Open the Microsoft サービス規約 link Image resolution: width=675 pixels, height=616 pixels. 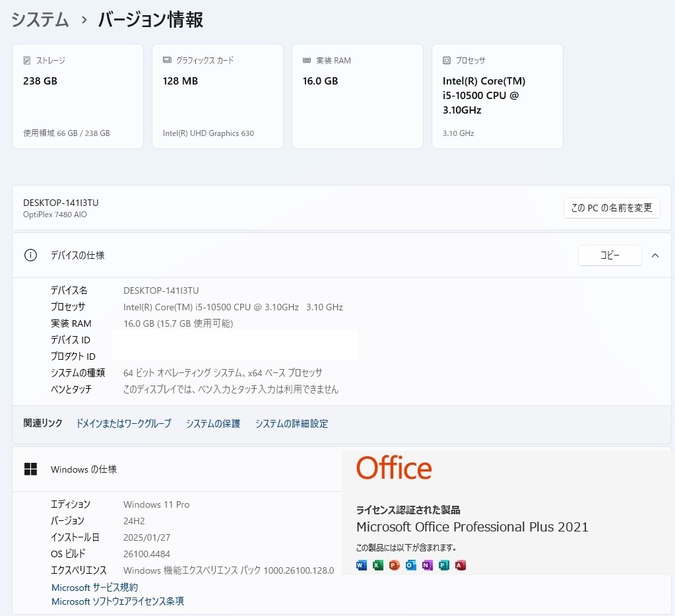click(x=95, y=588)
